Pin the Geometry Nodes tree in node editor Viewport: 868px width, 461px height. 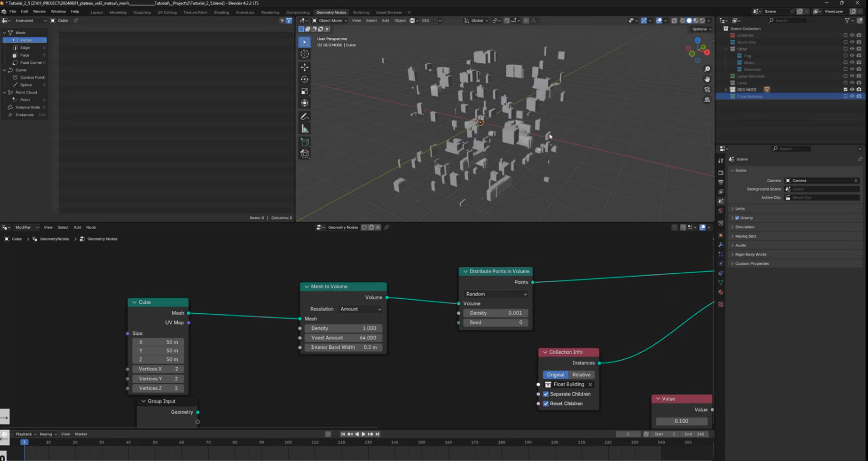point(387,227)
